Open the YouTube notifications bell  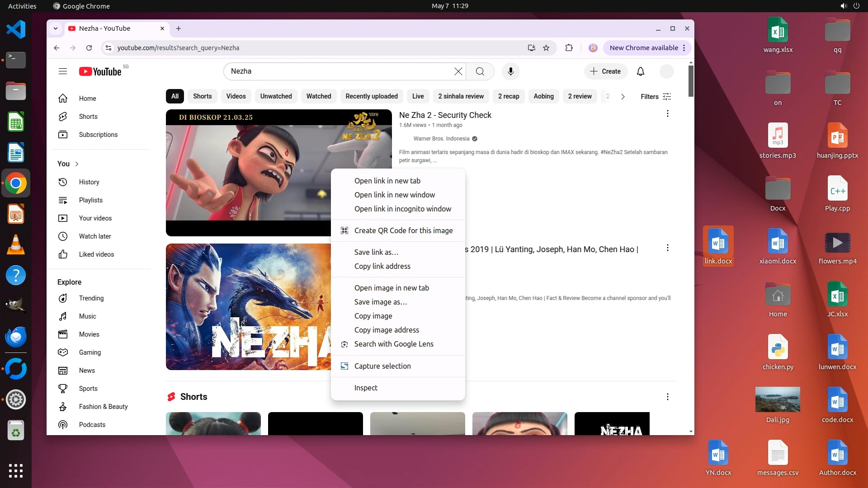pyautogui.click(x=640, y=71)
